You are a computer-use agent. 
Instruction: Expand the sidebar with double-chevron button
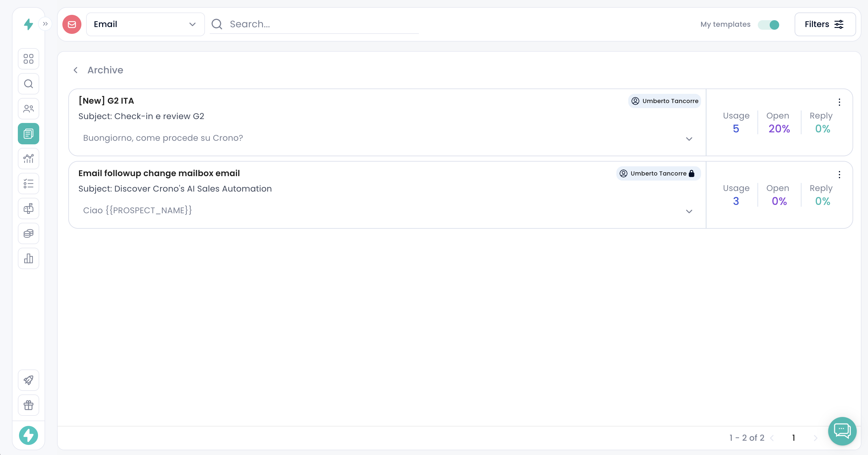45,24
